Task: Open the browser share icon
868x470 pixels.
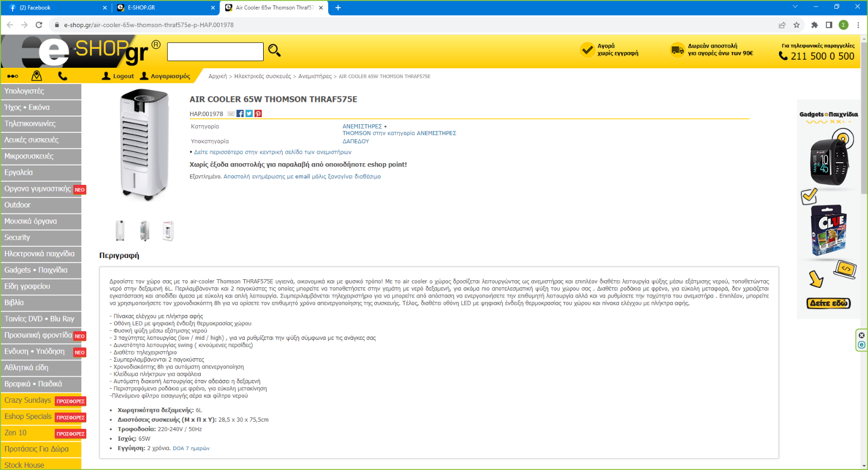Action: [x=782, y=25]
